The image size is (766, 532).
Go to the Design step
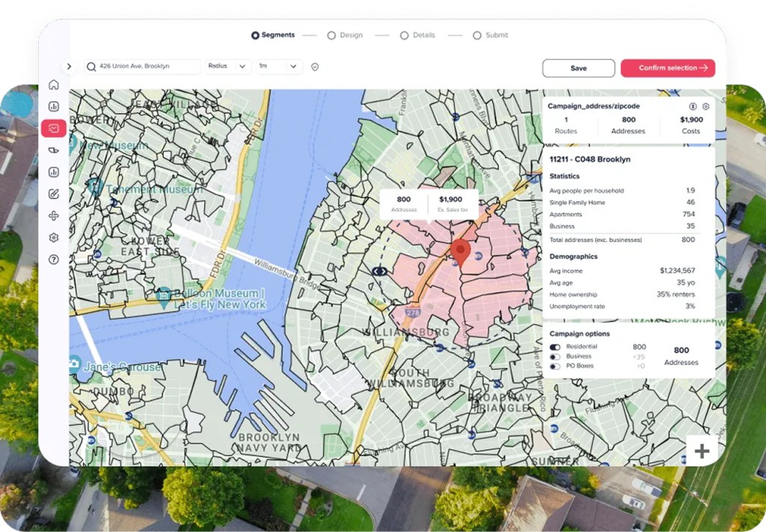(345, 35)
